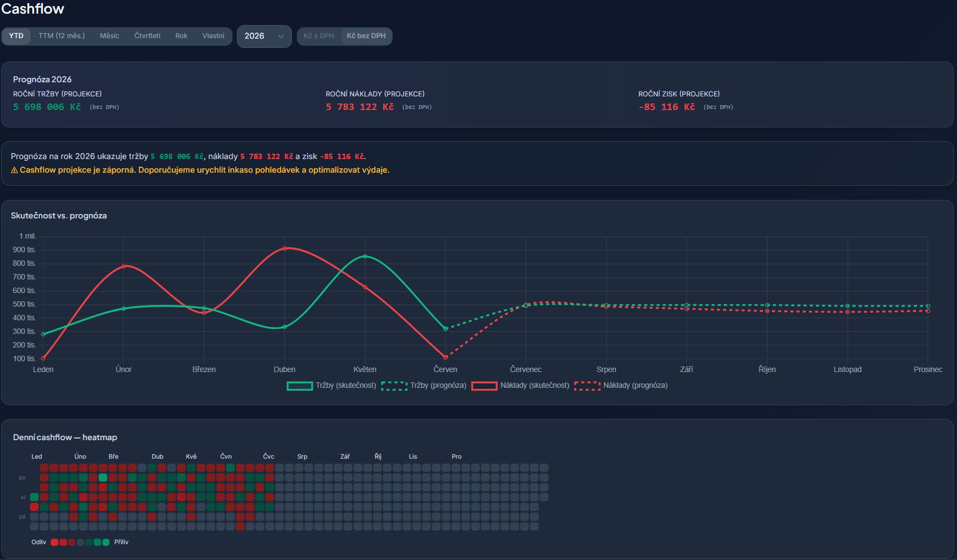This screenshot has width=957, height=560.
Task: Toggle the Náklady (prognóza) dashed legend box
Action: (x=587, y=386)
